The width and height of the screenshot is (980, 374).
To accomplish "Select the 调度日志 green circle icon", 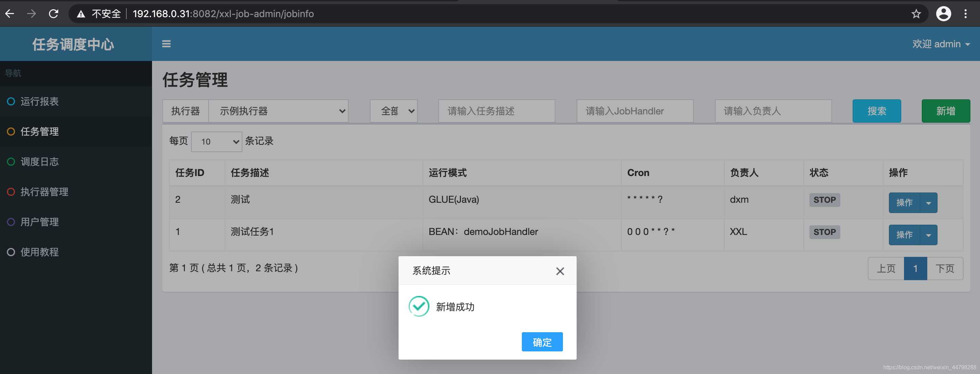I will [x=10, y=161].
